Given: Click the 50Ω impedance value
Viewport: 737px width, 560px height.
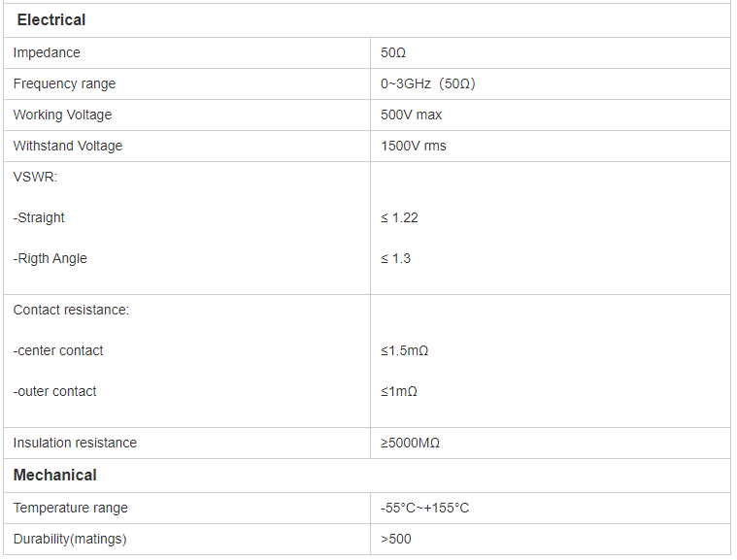Looking at the screenshot, I should click(393, 52).
